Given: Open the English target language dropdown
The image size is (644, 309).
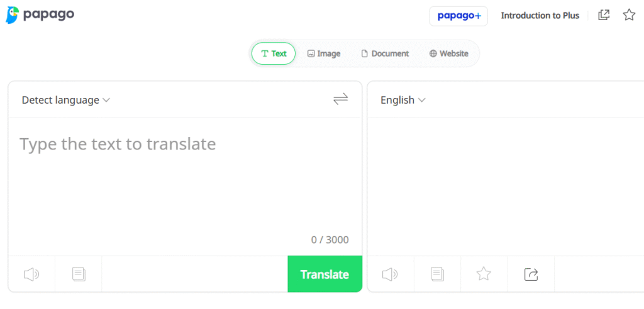Looking at the screenshot, I should pos(403,100).
